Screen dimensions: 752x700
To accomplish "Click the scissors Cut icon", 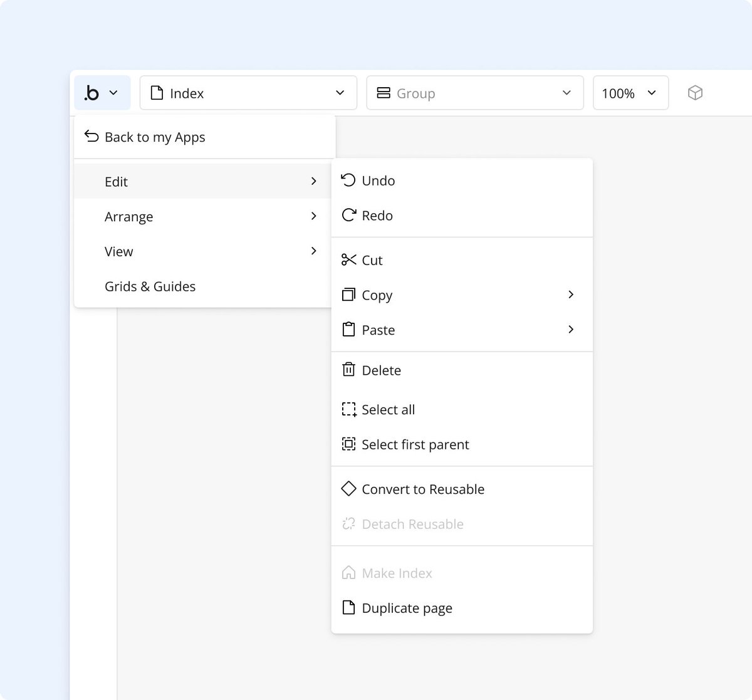I will click(x=348, y=259).
